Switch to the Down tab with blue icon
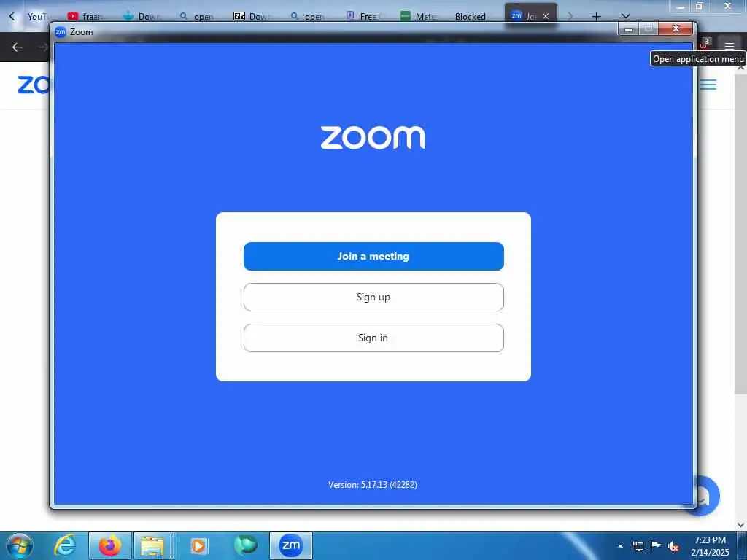 [141, 17]
